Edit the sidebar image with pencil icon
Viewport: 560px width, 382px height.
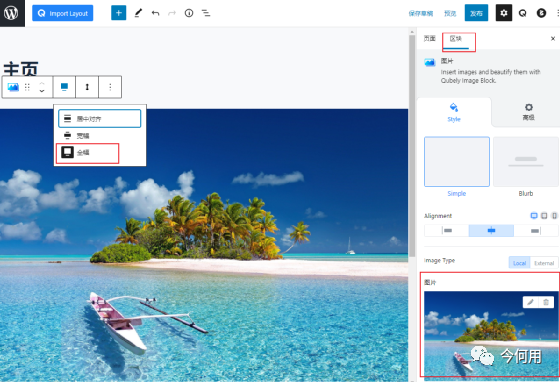click(531, 302)
